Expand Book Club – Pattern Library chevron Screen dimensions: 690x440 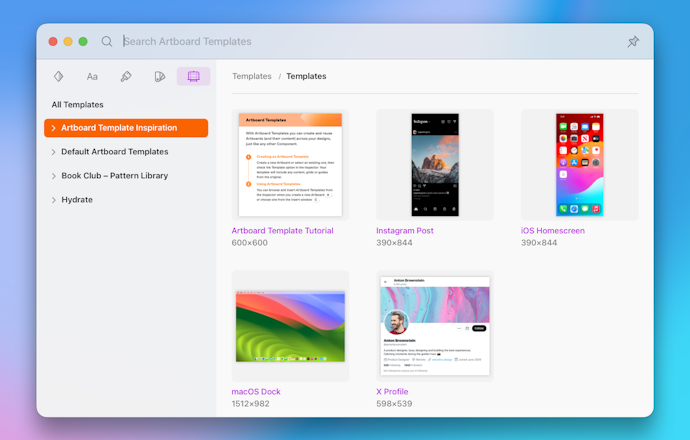click(53, 176)
